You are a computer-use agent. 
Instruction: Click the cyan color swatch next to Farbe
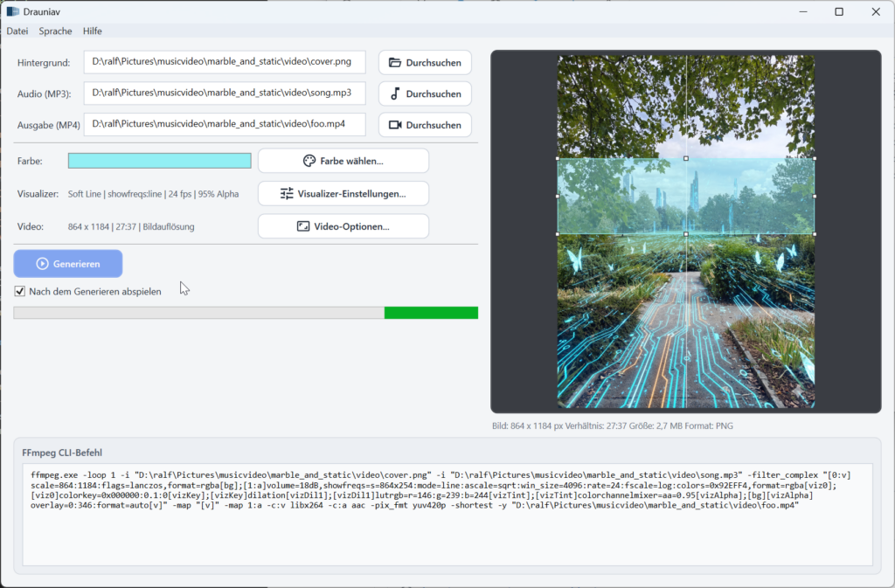tap(159, 161)
